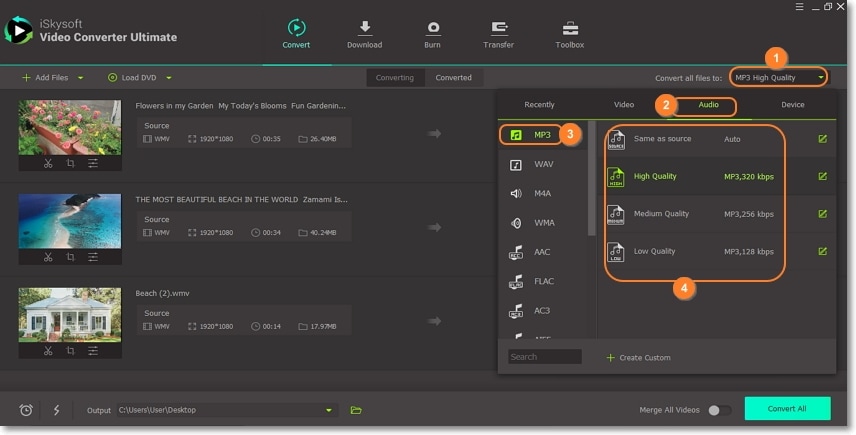Click Create Custom preset link
Image resolution: width=856 pixels, height=435 pixels.
638,357
